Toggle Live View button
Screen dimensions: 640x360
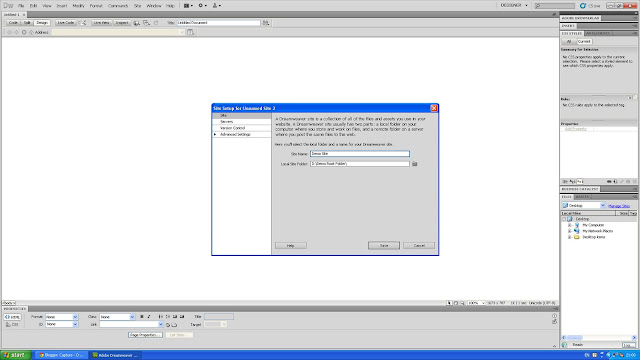101,23
